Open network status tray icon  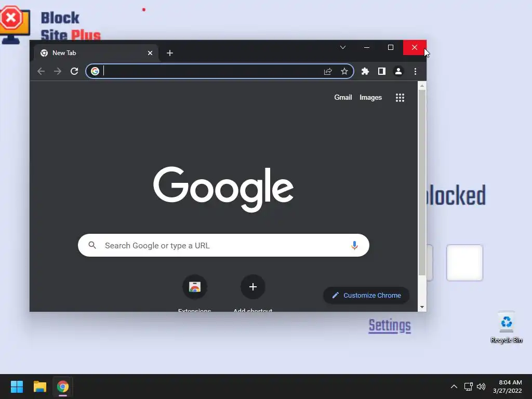pos(469,387)
